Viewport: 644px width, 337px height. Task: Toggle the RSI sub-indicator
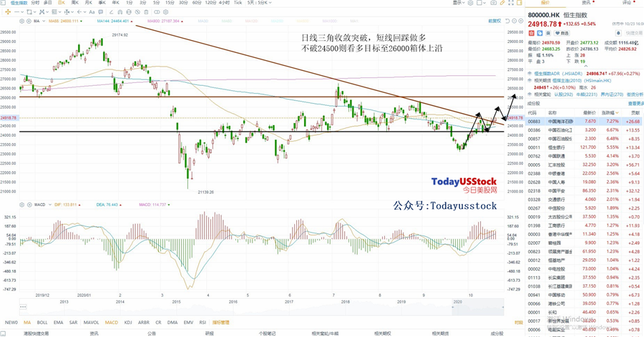[203, 323]
